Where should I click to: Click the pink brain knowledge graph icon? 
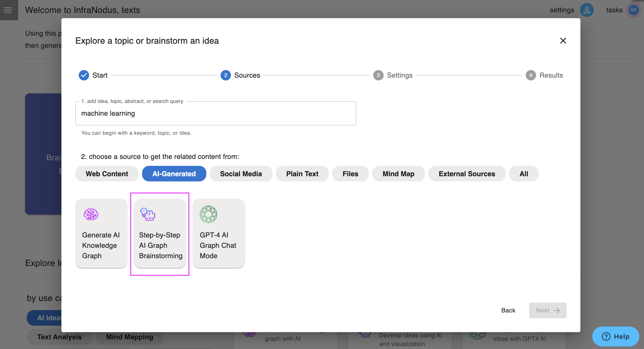pyautogui.click(x=91, y=214)
